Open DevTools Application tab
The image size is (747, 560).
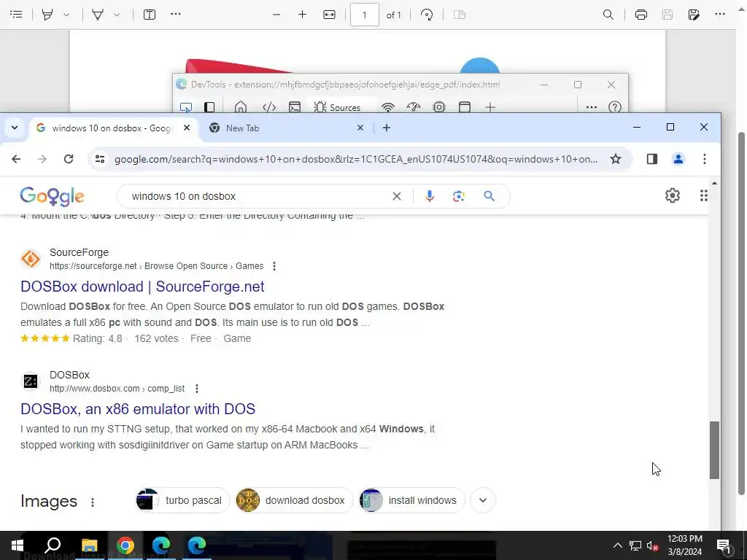click(x=465, y=107)
